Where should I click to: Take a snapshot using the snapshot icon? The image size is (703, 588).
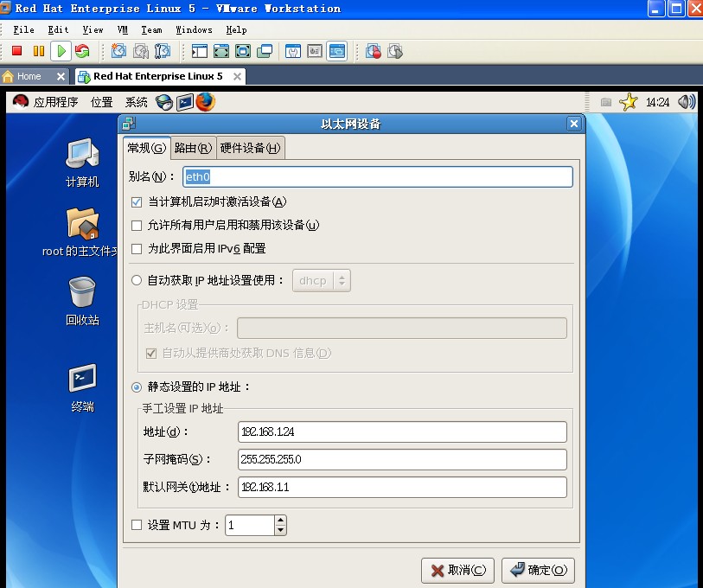(118, 51)
